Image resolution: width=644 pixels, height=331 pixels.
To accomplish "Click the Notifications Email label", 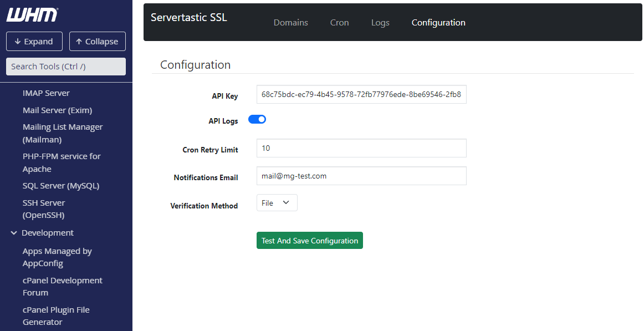I will [x=206, y=177].
